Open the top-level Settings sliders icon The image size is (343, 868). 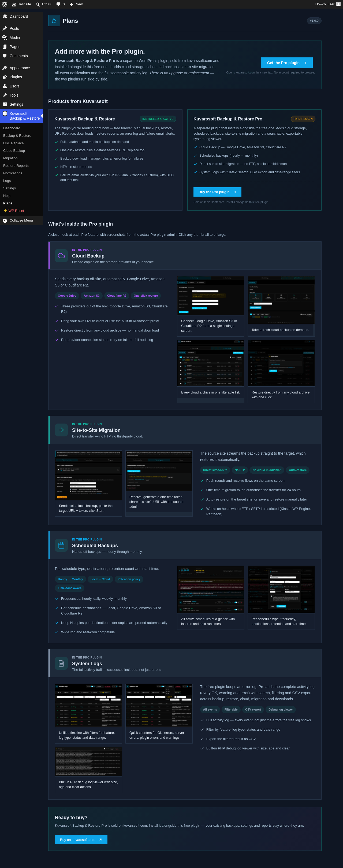tap(5, 104)
